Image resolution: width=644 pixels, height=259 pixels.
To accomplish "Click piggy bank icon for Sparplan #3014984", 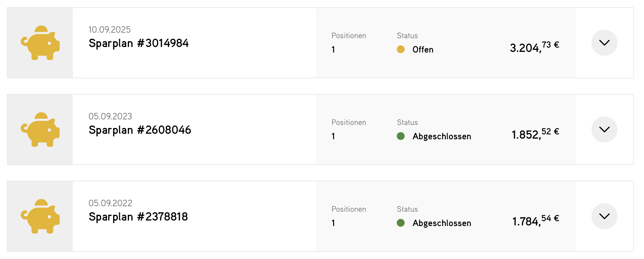I will click(x=40, y=43).
